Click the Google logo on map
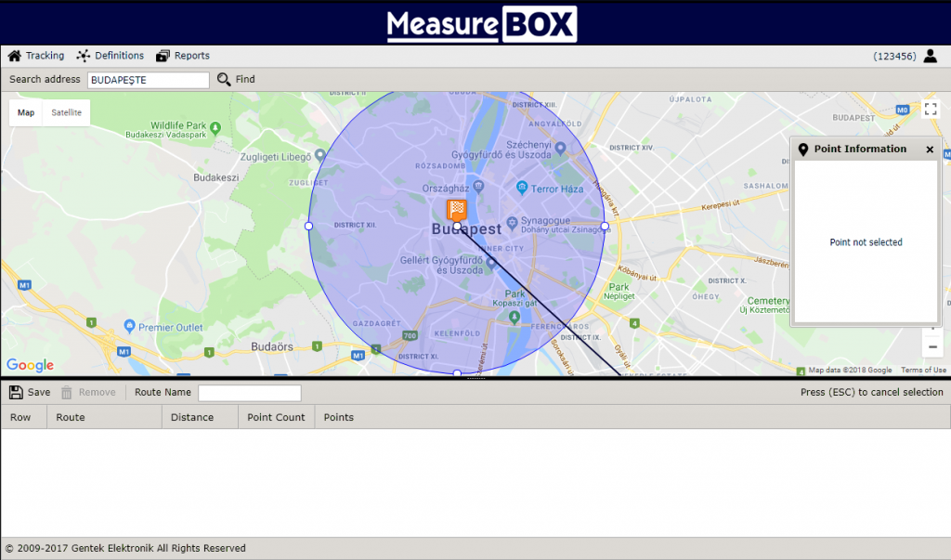The width and height of the screenshot is (951, 560). 30,365
